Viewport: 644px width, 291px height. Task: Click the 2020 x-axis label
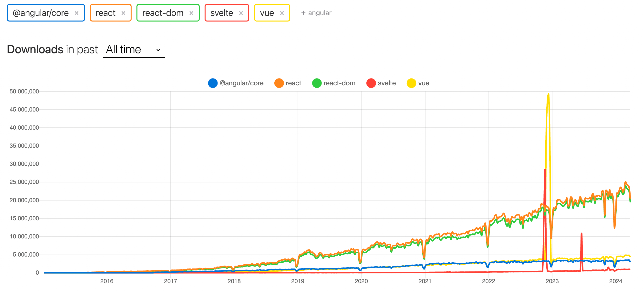[x=361, y=281]
